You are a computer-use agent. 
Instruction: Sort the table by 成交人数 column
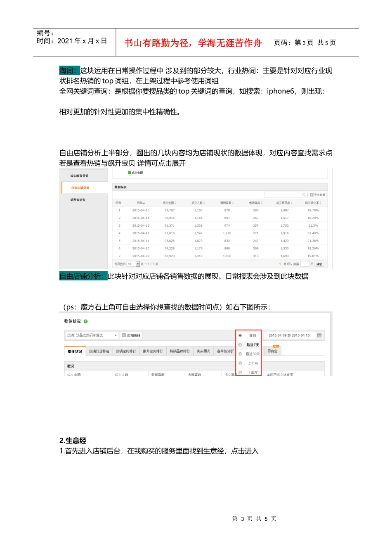[198, 203]
